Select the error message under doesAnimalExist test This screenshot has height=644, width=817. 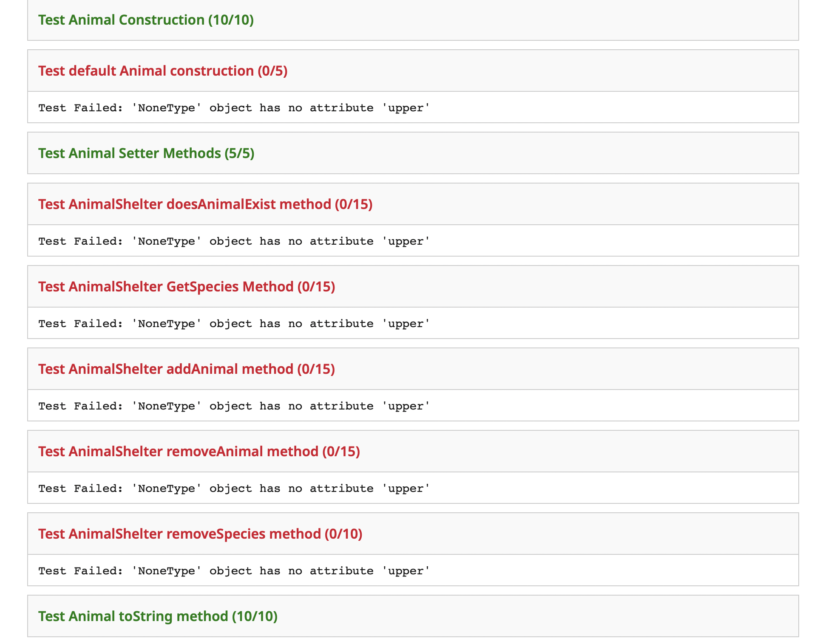click(233, 241)
